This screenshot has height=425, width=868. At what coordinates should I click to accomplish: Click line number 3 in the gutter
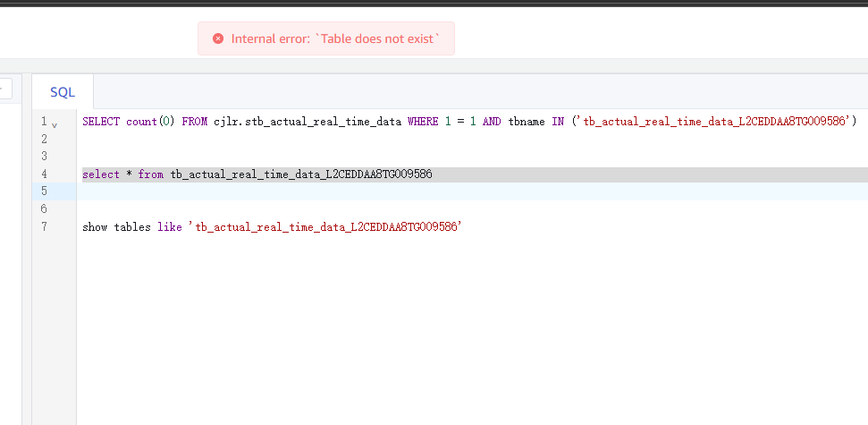[x=43, y=157]
